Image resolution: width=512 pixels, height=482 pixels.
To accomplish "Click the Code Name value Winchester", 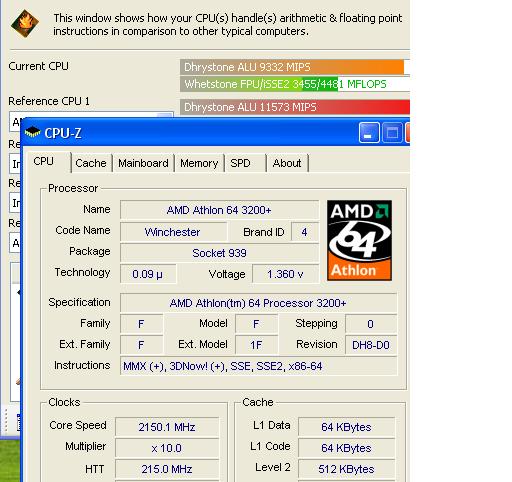I will (x=173, y=232).
